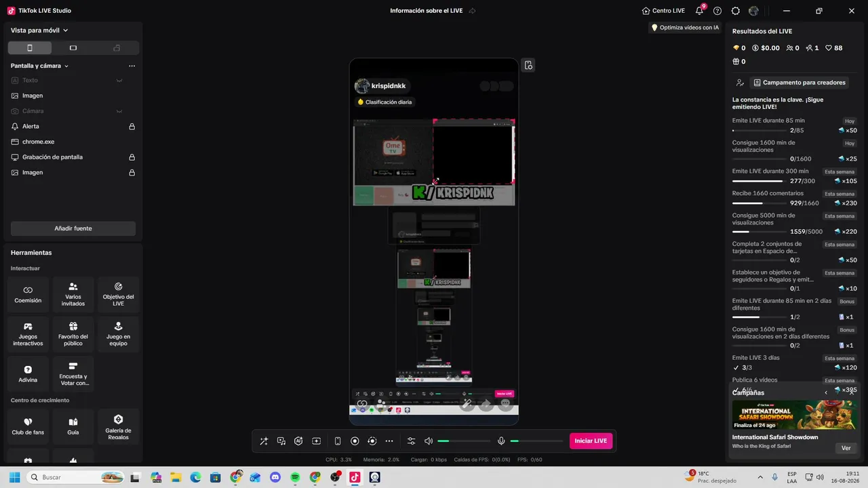Viewport: 868px width, 488px height.
Task: Open the Encuesta y Votar tool
Action: click(73, 375)
